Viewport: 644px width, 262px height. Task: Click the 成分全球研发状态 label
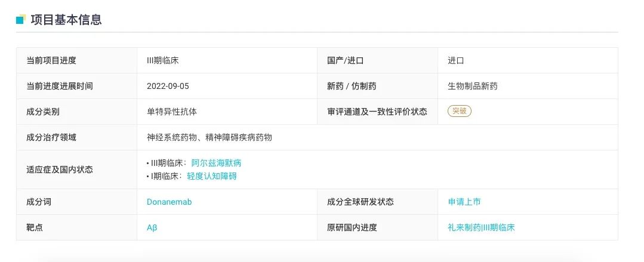pyautogui.click(x=360, y=202)
